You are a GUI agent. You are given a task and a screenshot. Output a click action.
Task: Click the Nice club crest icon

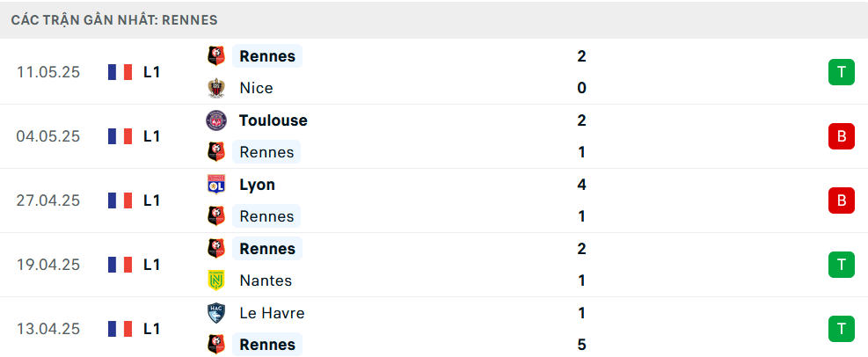(215, 88)
